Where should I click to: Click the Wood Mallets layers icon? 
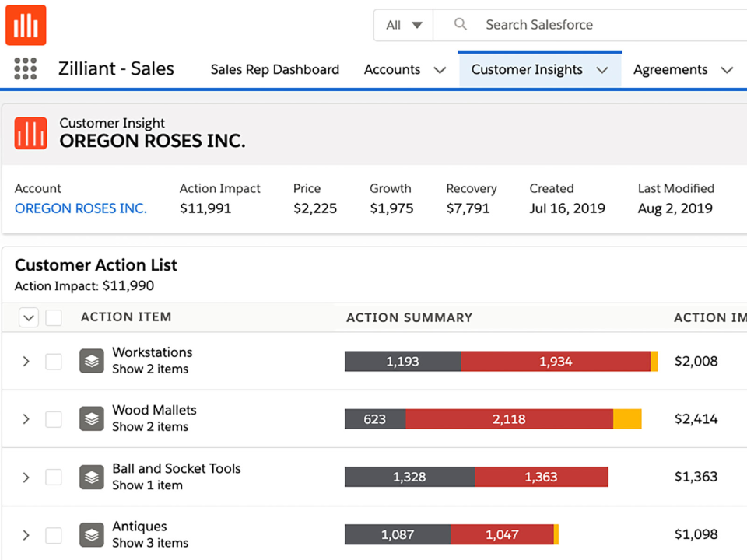[x=92, y=419]
